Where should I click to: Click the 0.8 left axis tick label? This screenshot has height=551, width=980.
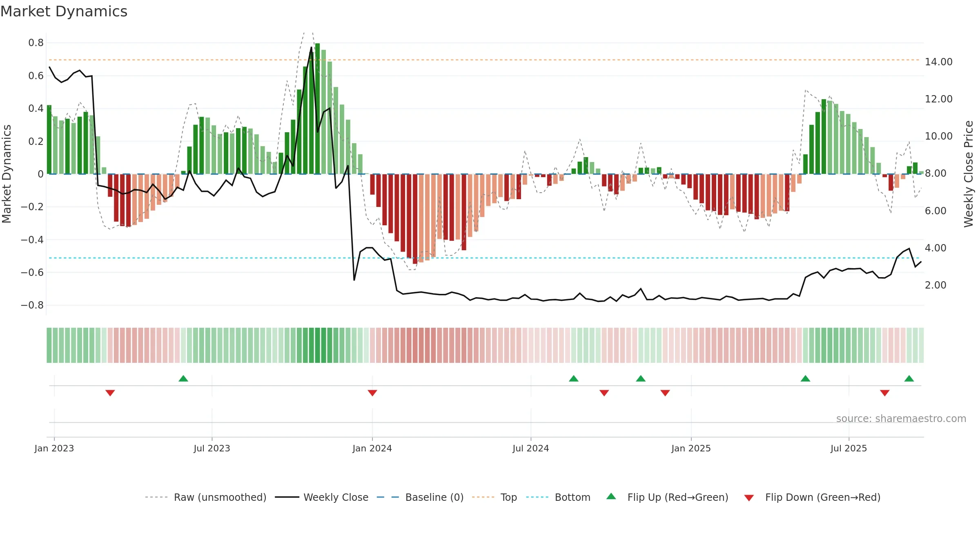coord(36,43)
